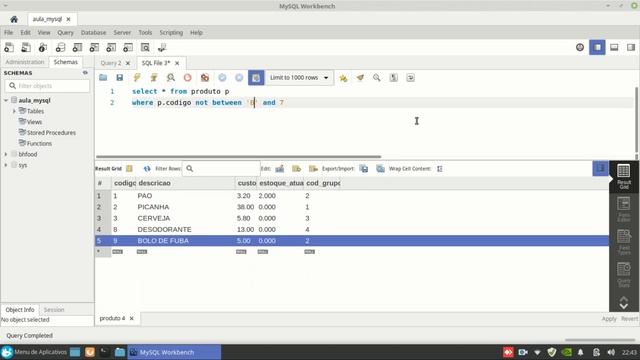Execute the query with the lightning bolt icon
The image size is (640, 360).
pos(137,78)
